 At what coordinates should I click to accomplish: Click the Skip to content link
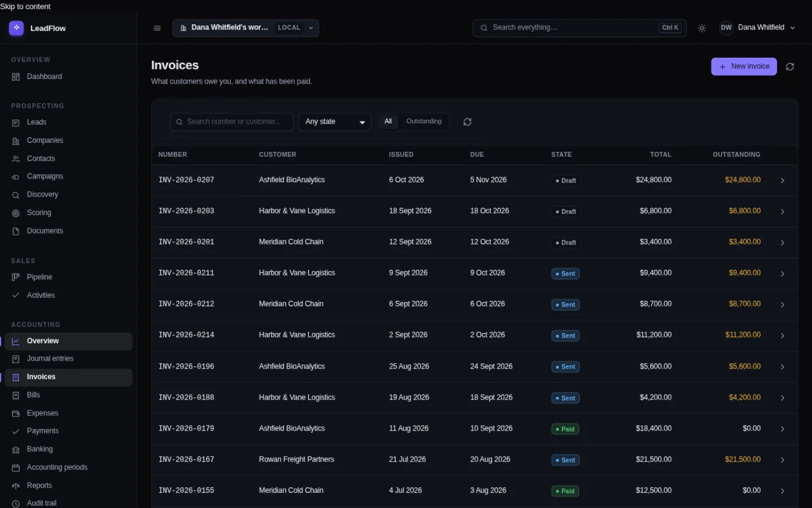[25, 6]
